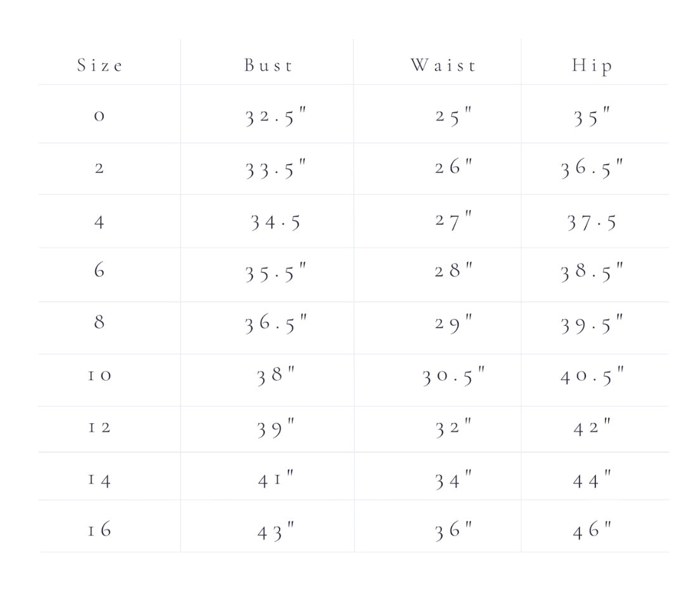Click the size 4 row label

[x=99, y=222]
